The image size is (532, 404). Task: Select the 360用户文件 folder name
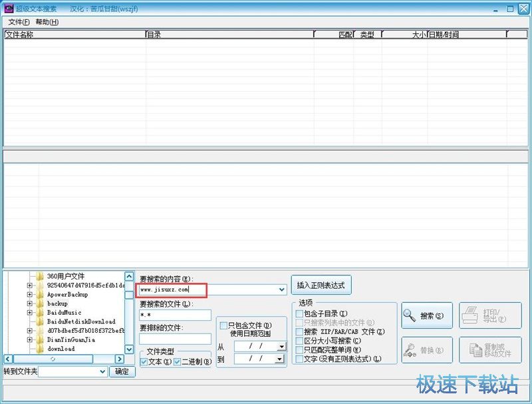65,276
